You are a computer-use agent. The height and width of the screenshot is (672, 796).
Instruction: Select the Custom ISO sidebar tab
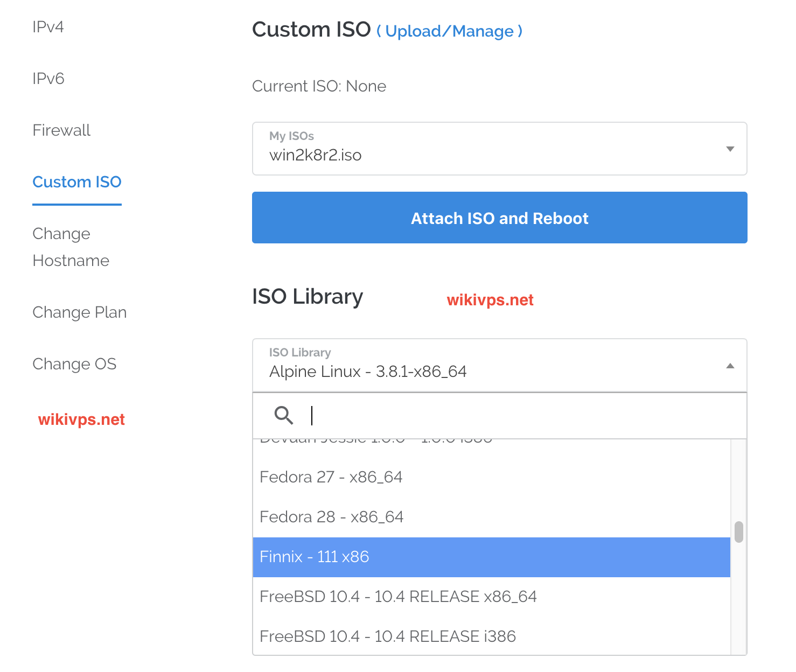(77, 182)
